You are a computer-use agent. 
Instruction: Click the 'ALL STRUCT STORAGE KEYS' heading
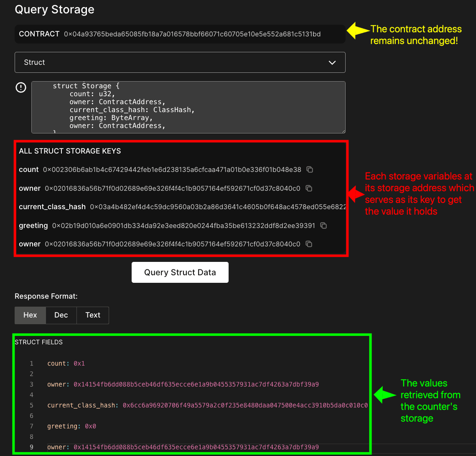point(70,151)
